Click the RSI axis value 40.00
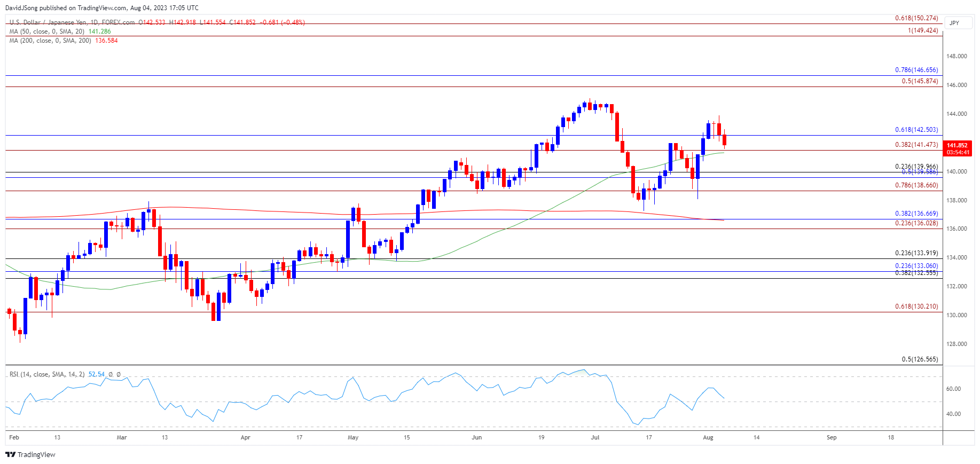The height and width of the screenshot is (464, 980). click(x=953, y=414)
